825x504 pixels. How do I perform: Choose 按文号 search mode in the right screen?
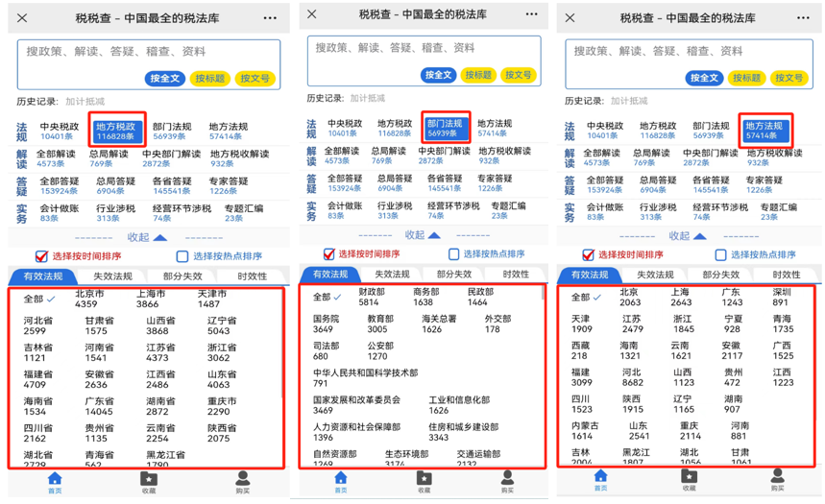tap(789, 78)
